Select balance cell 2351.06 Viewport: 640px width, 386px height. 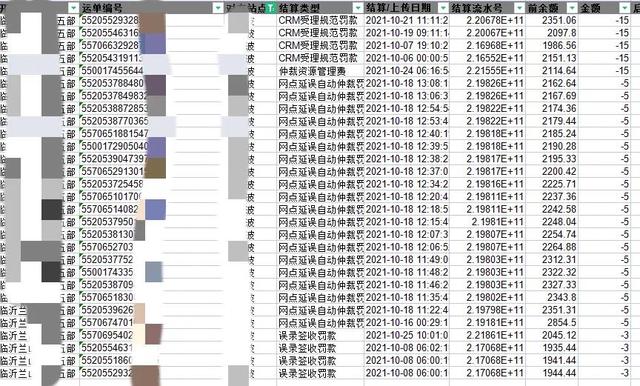pos(552,20)
